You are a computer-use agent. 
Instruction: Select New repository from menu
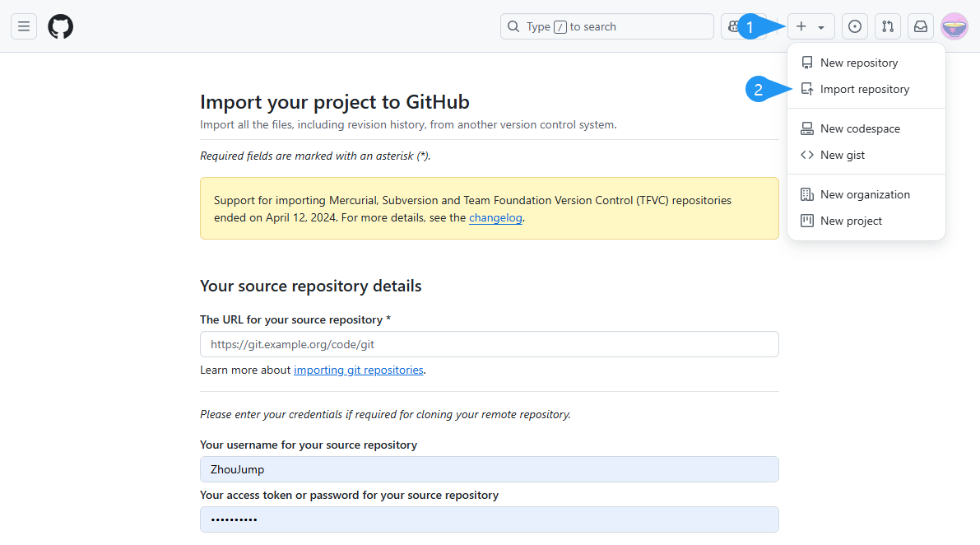coord(858,63)
